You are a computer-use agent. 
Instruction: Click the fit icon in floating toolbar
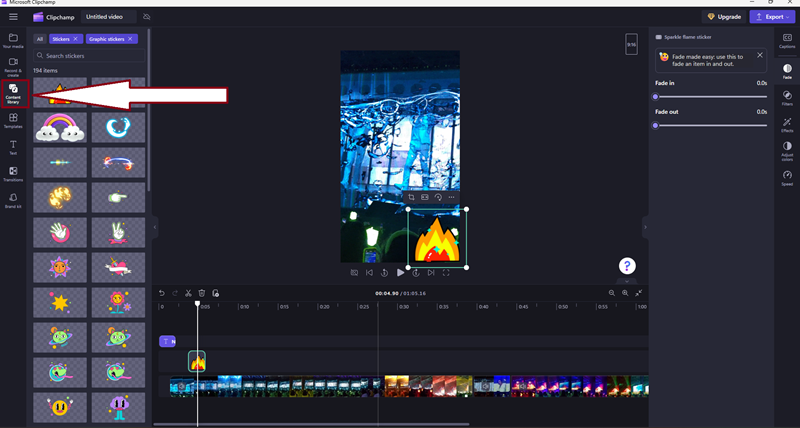[x=424, y=197]
